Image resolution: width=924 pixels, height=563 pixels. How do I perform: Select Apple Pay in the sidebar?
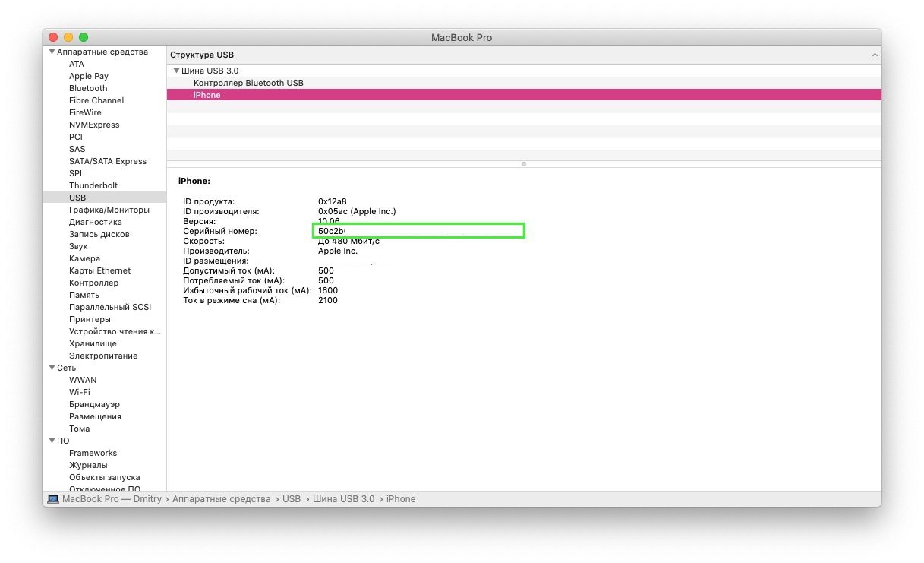89,76
